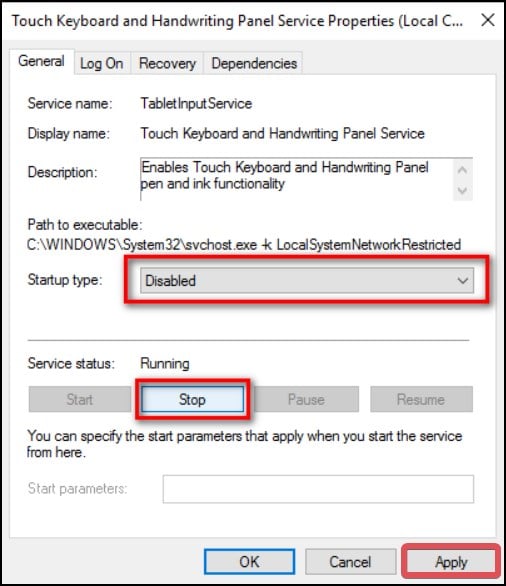
Task: Cancel the service properties changes
Action: coord(350,562)
